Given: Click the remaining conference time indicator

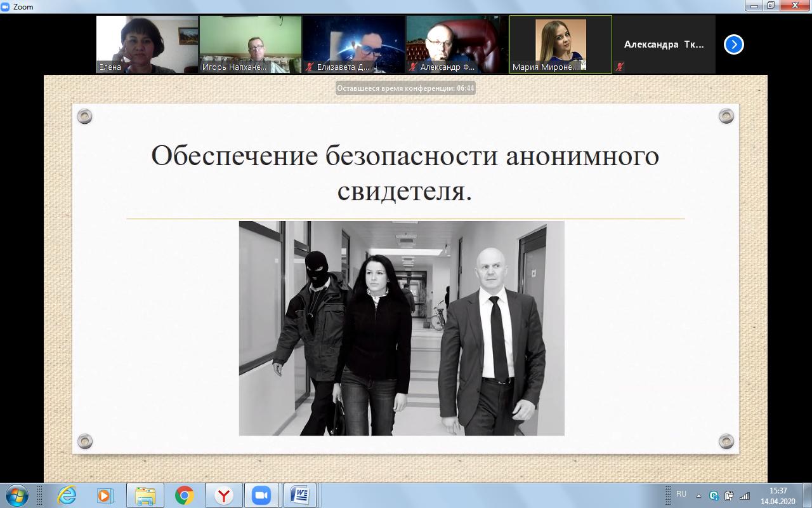Looking at the screenshot, I should (x=405, y=88).
